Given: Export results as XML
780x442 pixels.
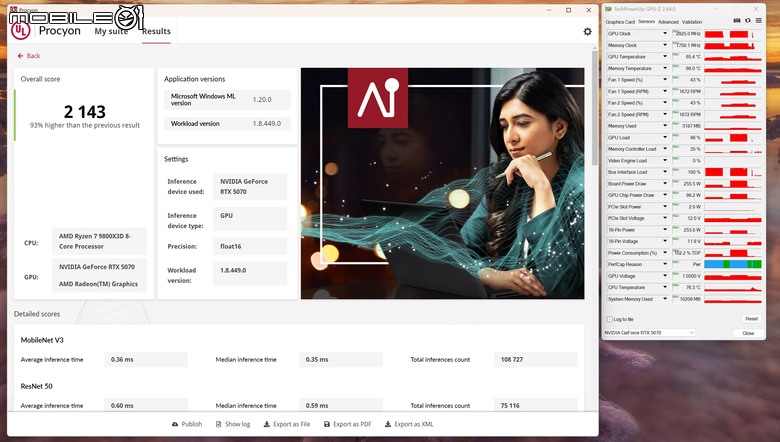Looking at the screenshot, I should [409, 424].
